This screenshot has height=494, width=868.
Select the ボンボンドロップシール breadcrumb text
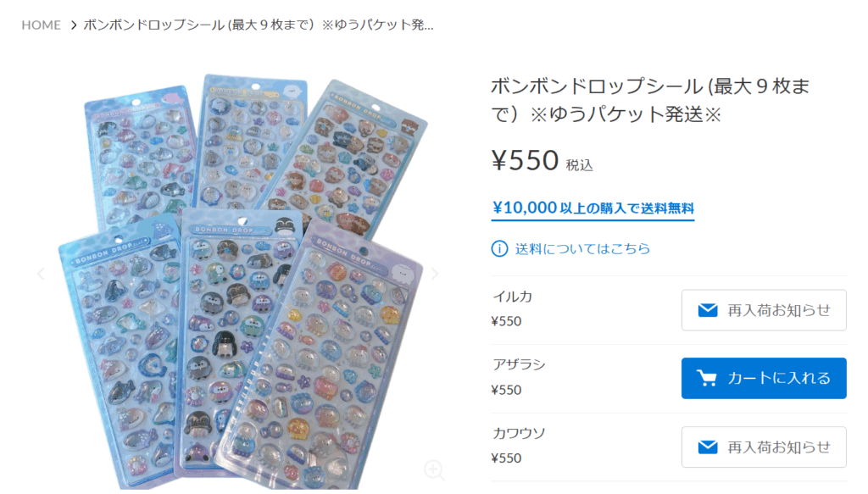pyautogui.click(x=258, y=25)
